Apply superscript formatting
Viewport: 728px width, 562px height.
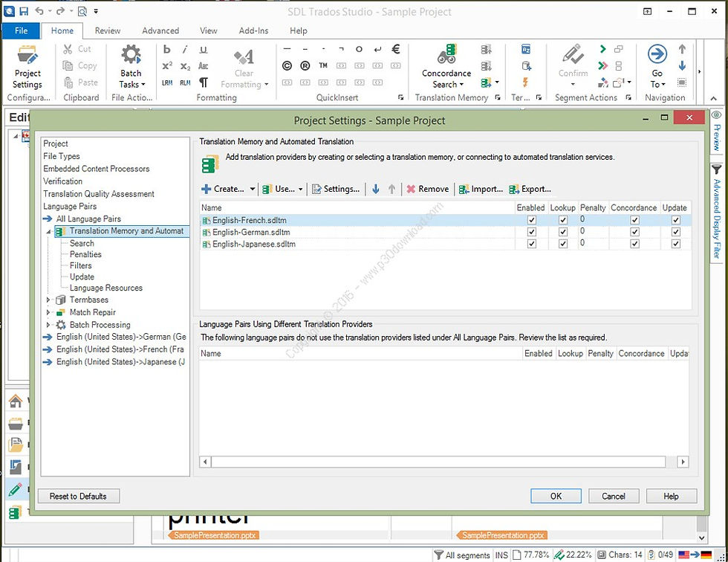click(167, 66)
